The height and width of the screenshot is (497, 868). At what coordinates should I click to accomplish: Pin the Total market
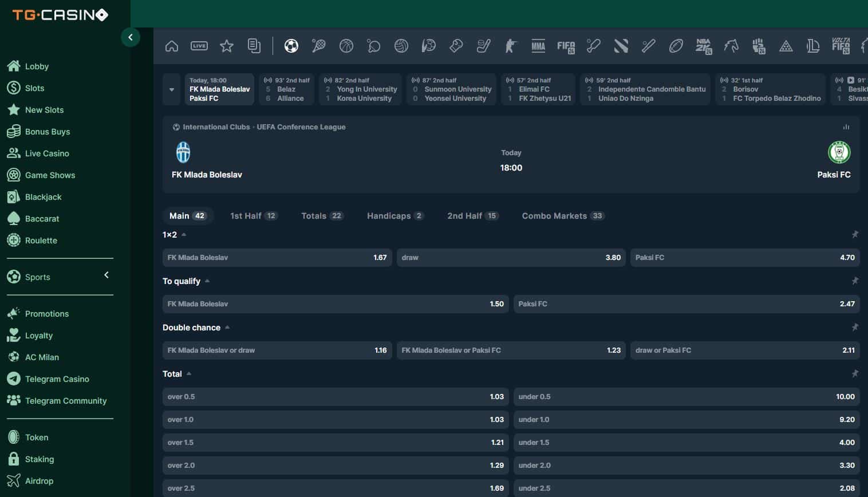click(855, 373)
